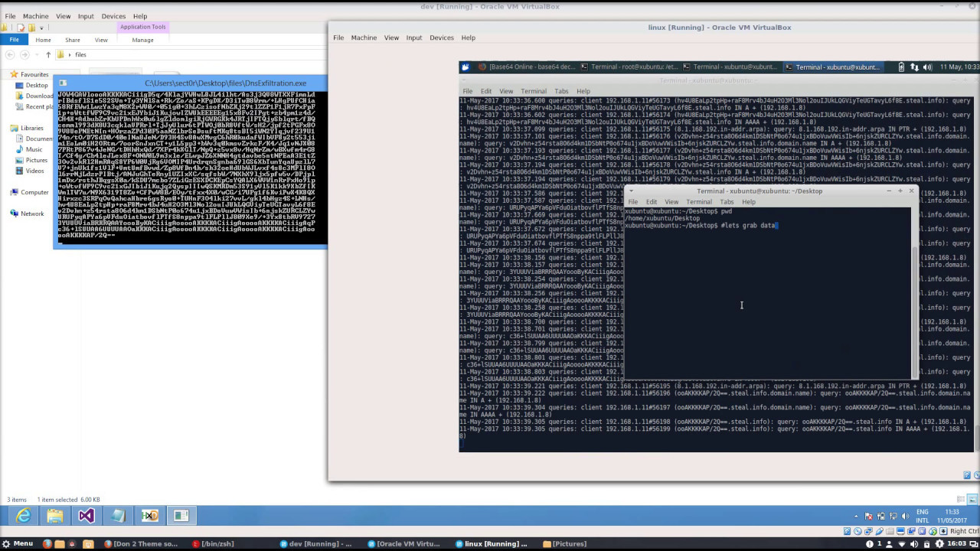
Task: Open the customize Quick Access Toolbar dropdown
Action: coord(43,28)
